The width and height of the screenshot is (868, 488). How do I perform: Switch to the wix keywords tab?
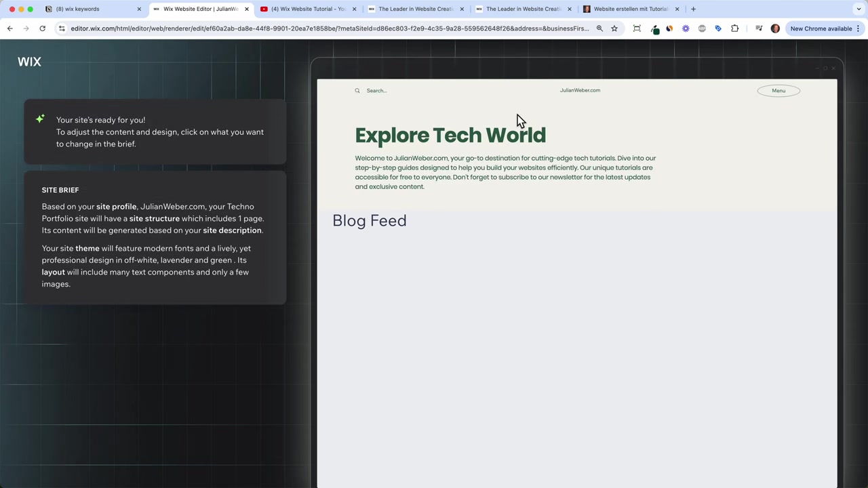pos(92,9)
